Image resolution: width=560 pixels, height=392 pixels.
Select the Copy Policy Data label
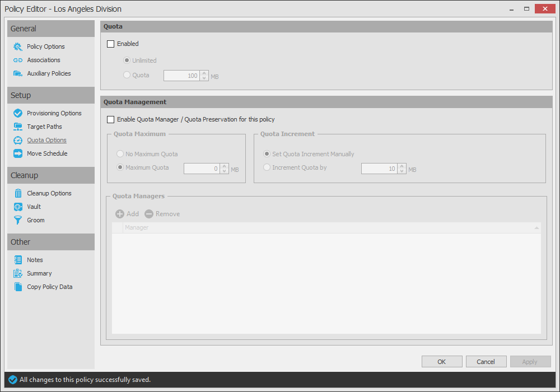[50, 287]
